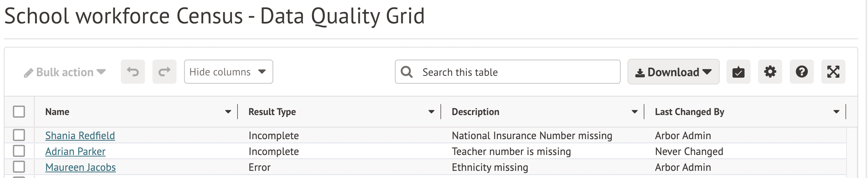Expand the Bulk action menu
Viewport: 868px width, 178px height.
click(x=65, y=72)
